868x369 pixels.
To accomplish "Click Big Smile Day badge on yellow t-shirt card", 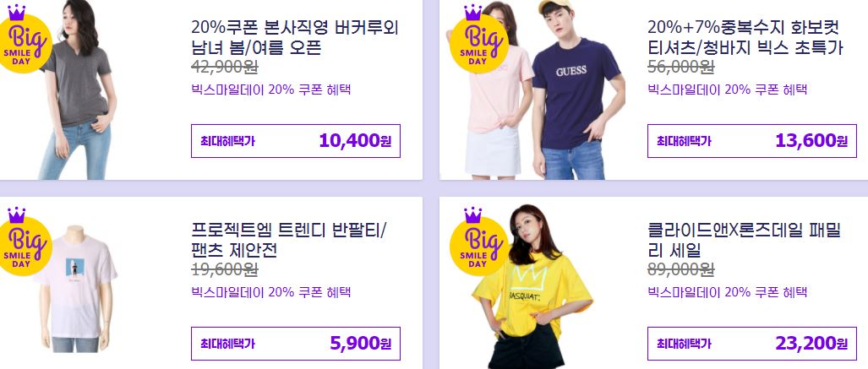I will pos(478,241).
